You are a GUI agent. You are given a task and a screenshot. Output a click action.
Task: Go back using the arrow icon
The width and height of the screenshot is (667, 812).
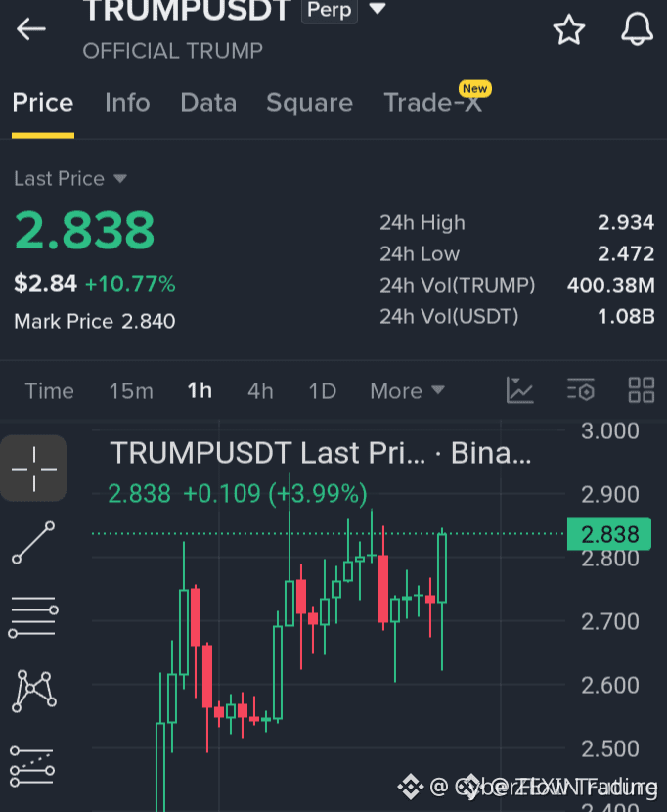tap(31, 28)
